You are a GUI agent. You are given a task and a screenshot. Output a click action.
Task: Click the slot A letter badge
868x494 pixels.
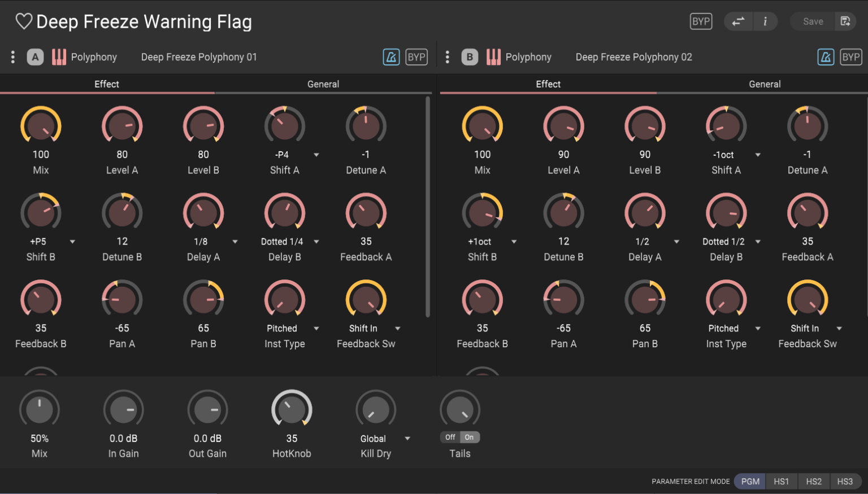[x=35, y=57]
